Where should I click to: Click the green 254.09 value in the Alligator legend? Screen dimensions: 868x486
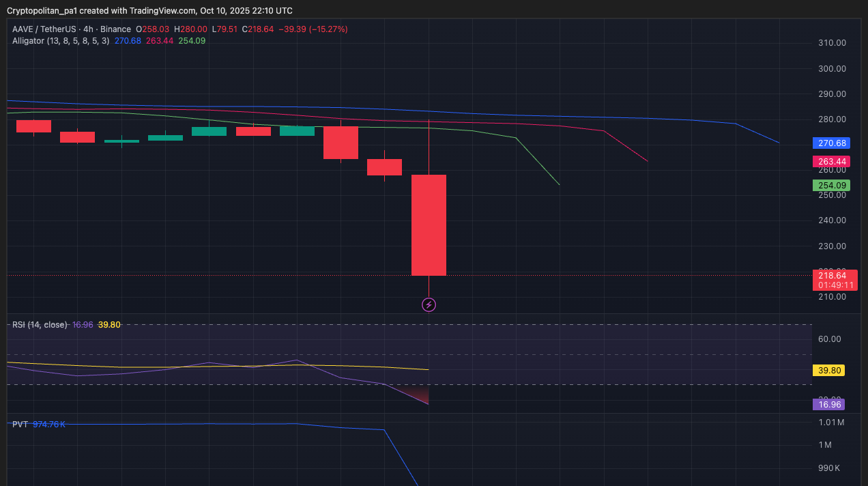coord(192,41)
